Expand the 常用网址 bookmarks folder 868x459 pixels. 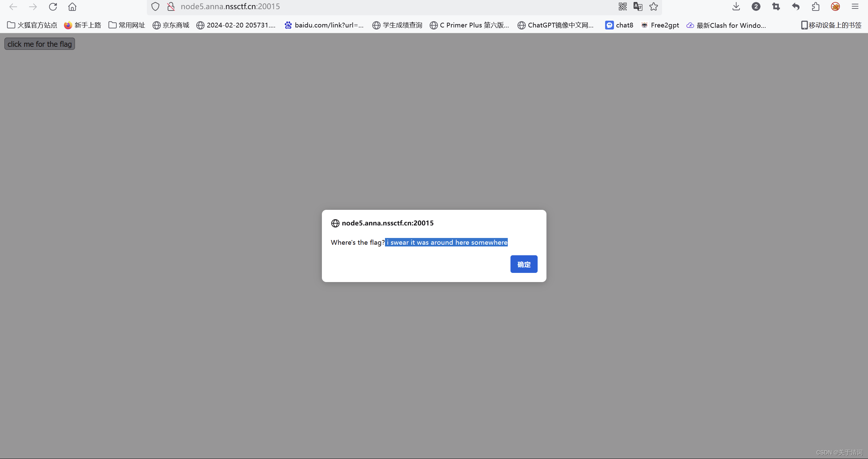click(x=127, y=25)
